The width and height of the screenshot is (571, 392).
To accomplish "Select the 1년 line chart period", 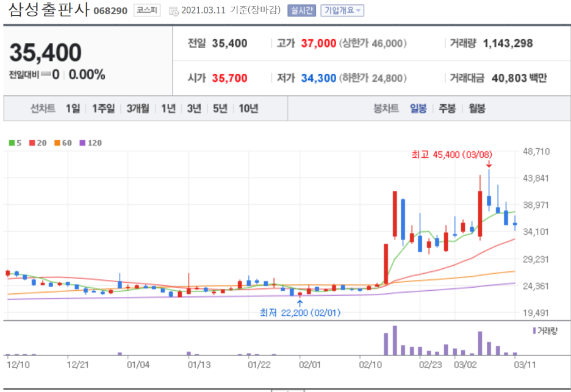I will click(168, 109).
